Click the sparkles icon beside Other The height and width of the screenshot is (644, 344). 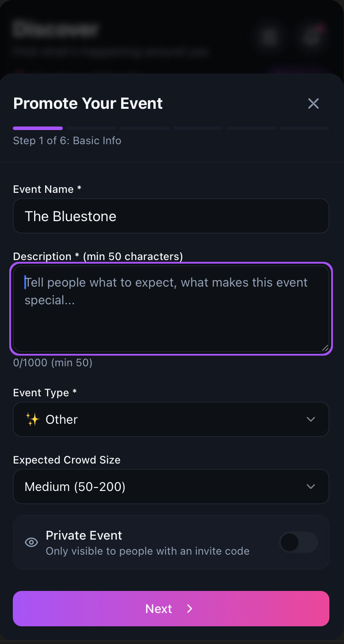tap(33, 419)
